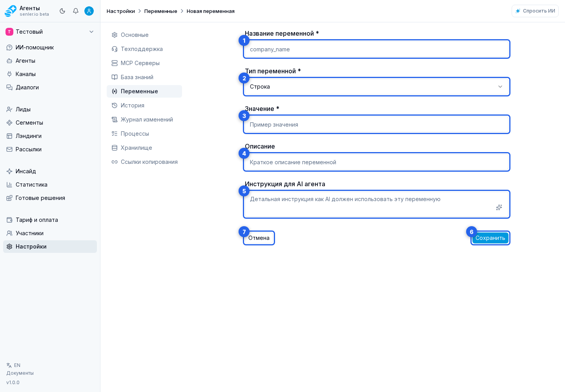The image size is (565, 392).
Task: Click the language translate icon near EN
Action: tap(9, 365)
